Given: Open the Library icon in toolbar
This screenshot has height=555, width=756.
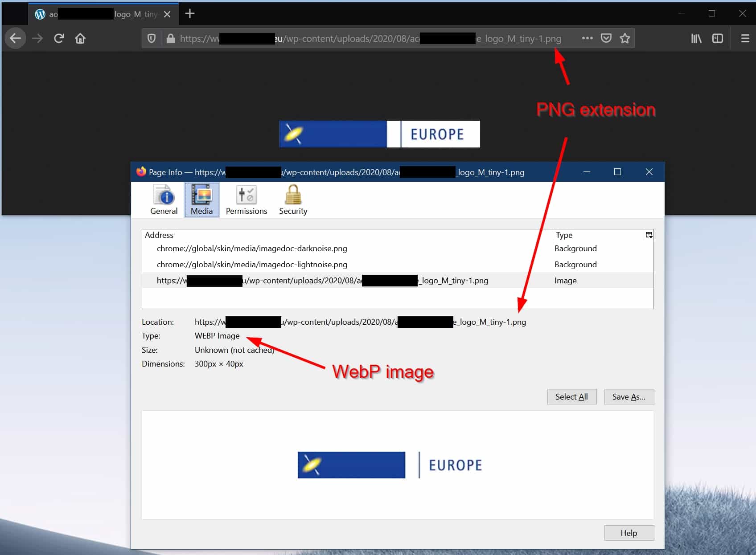Looking at the screenshot, I should point(696,39).
